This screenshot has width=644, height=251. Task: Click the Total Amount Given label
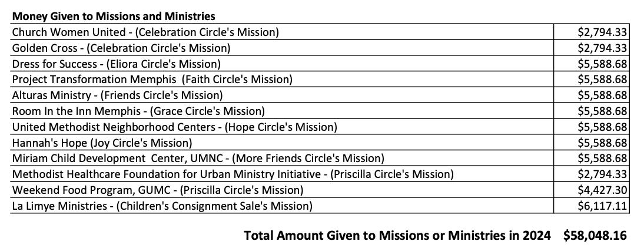pos(397,236)
